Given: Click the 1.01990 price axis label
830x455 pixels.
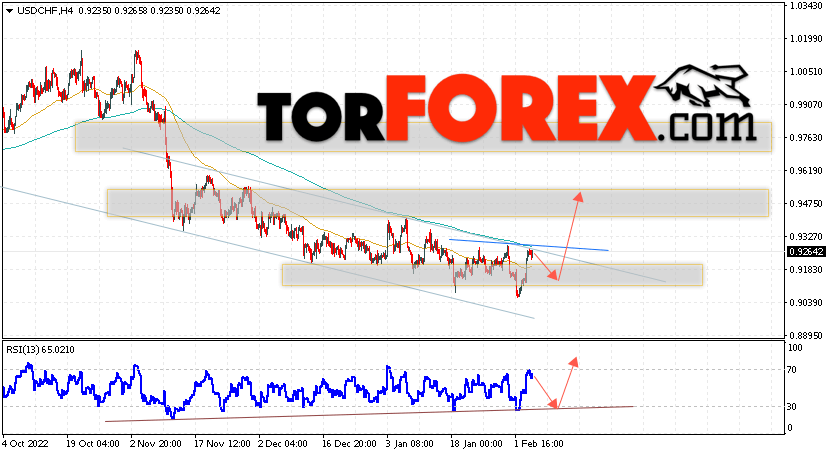Looking at the screenshot, I should [806, 39].
